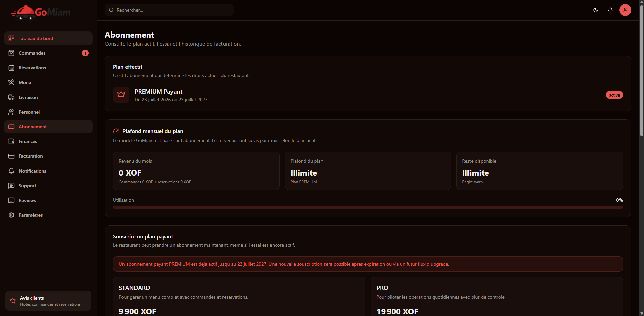Screen dimensions: 644x316
Task: Toggle dark mode with the moon icon
Action: click(x=596, y=10)
